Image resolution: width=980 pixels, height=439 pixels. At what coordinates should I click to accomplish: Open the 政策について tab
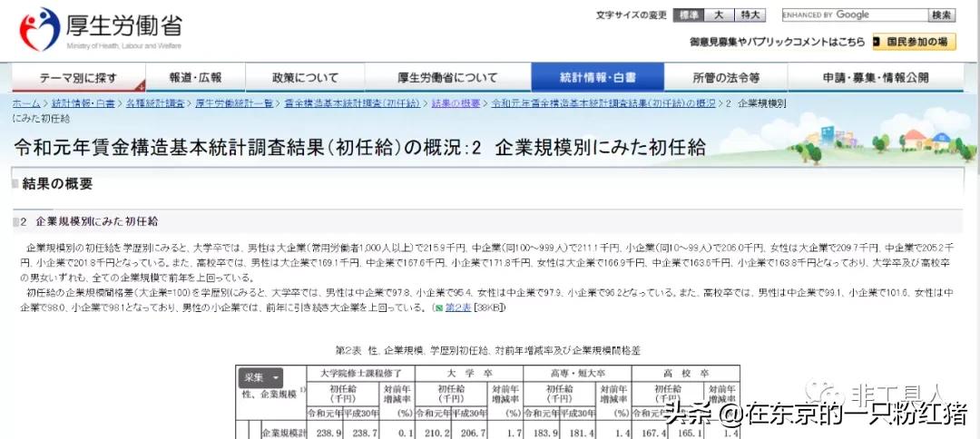click(305, 78)
